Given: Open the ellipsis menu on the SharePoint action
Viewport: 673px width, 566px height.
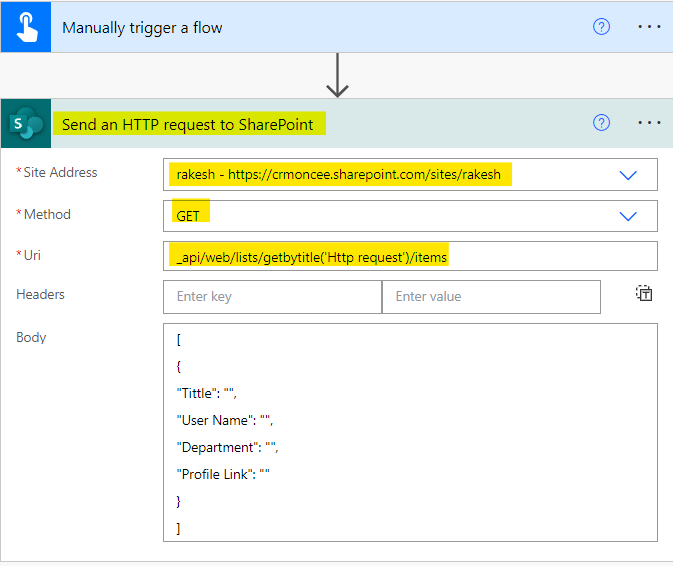Looking at the screenshot, I should click(x=649, y=123).
